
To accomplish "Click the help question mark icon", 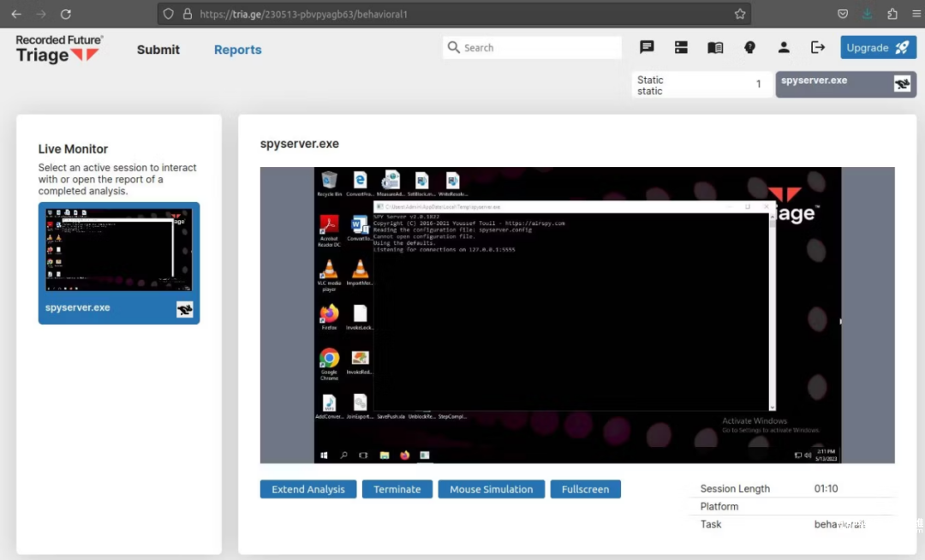I will coord(749,48).
